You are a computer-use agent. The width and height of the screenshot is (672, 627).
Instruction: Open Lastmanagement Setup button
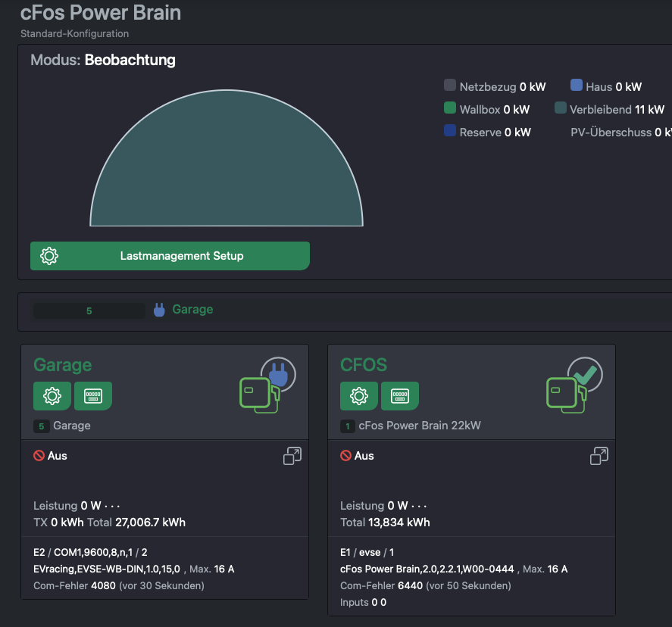tap(170, 256)
